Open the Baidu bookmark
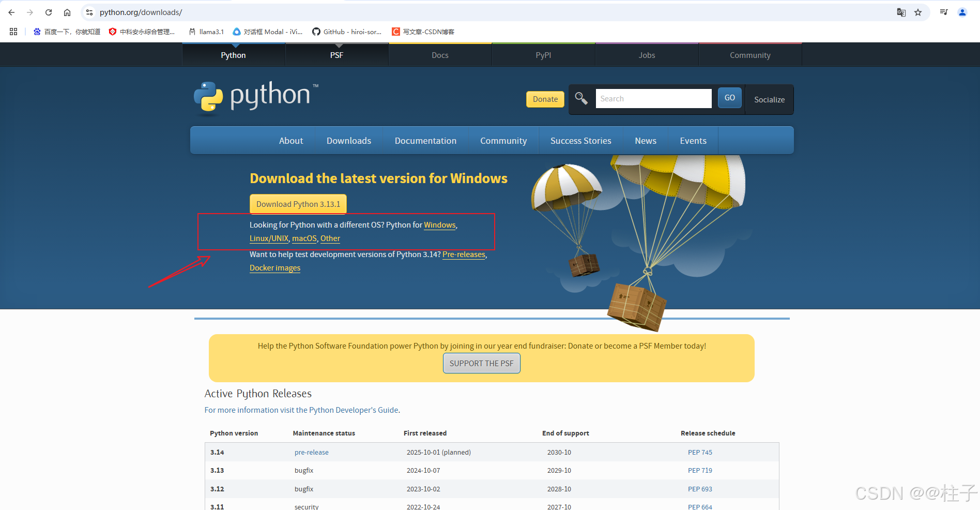Image resolution: width=980 pixels, height=510 pixels. point(67,32)
